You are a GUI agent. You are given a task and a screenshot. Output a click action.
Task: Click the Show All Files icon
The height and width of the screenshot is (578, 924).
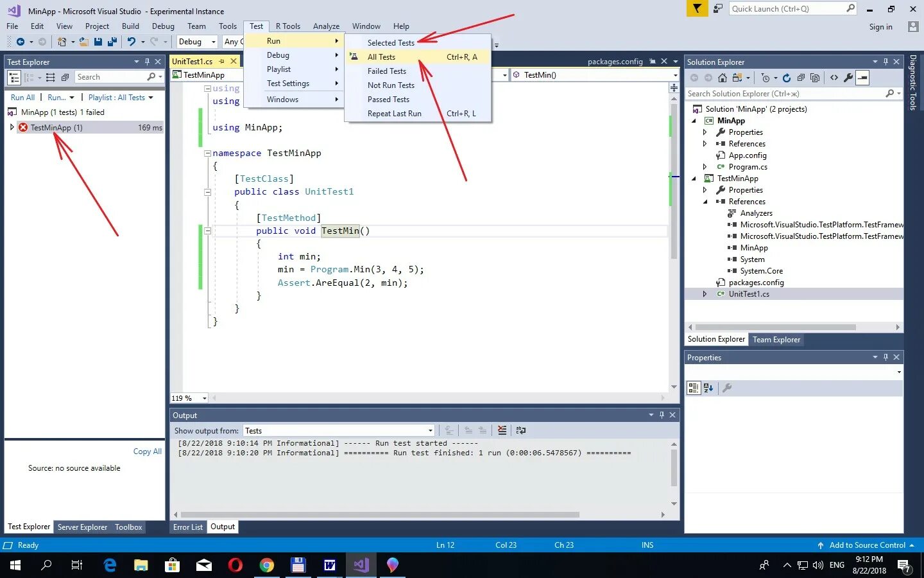815,78
